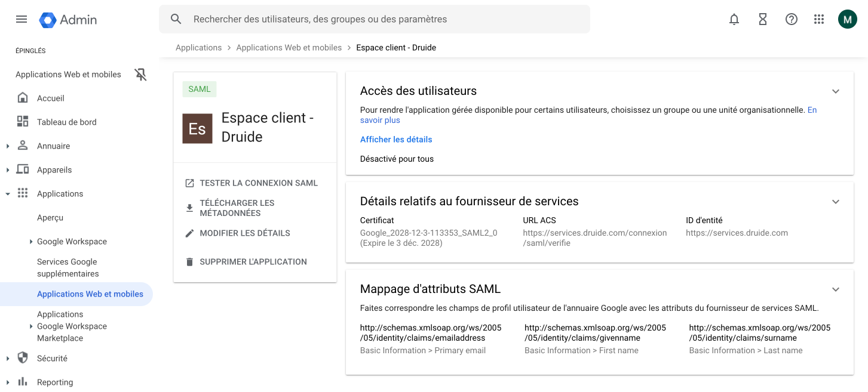
Task: Click the search input field
Action: (382, 19)
